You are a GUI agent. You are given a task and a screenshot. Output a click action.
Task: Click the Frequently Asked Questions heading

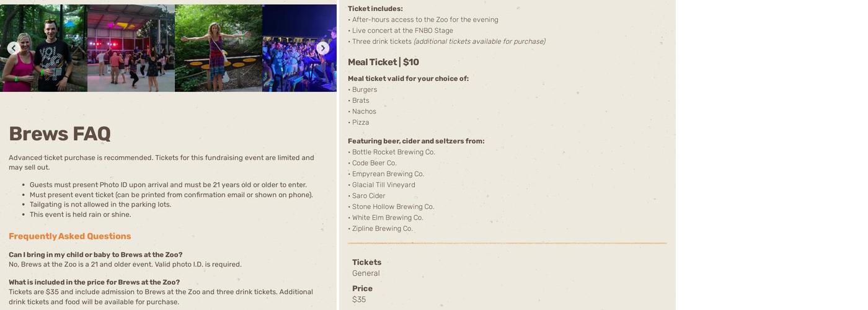[x=69, y=236]
